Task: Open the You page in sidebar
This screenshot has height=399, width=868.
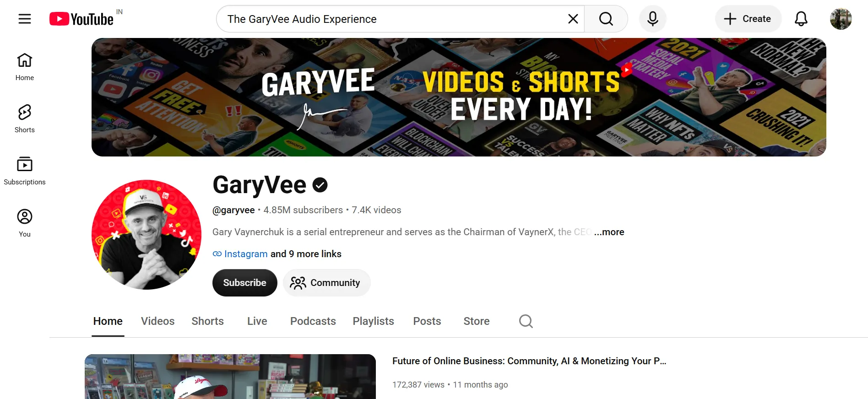Action: [x=25, y=223]
